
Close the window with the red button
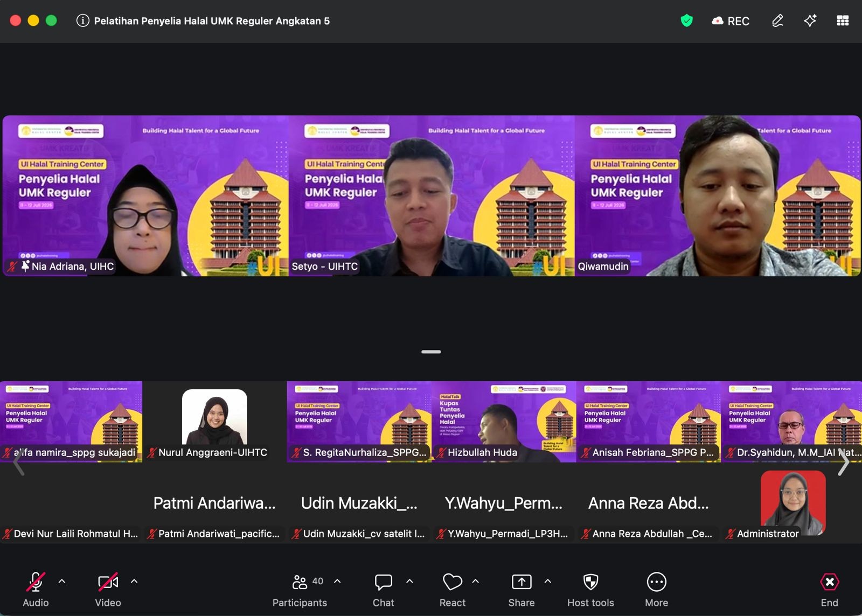tap(16, 20)
